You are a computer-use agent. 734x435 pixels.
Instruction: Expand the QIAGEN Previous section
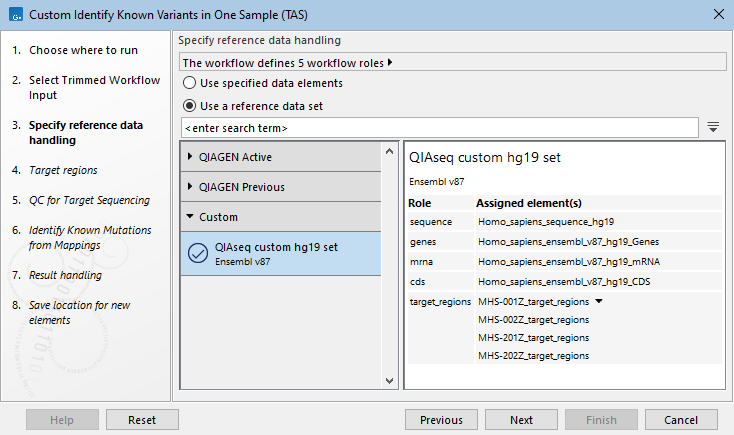point(192,187)
